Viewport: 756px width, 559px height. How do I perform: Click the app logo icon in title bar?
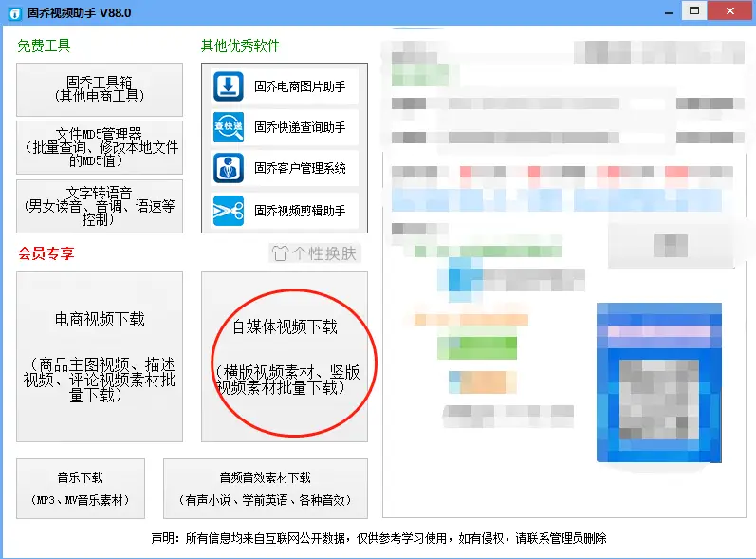[15, 13]
